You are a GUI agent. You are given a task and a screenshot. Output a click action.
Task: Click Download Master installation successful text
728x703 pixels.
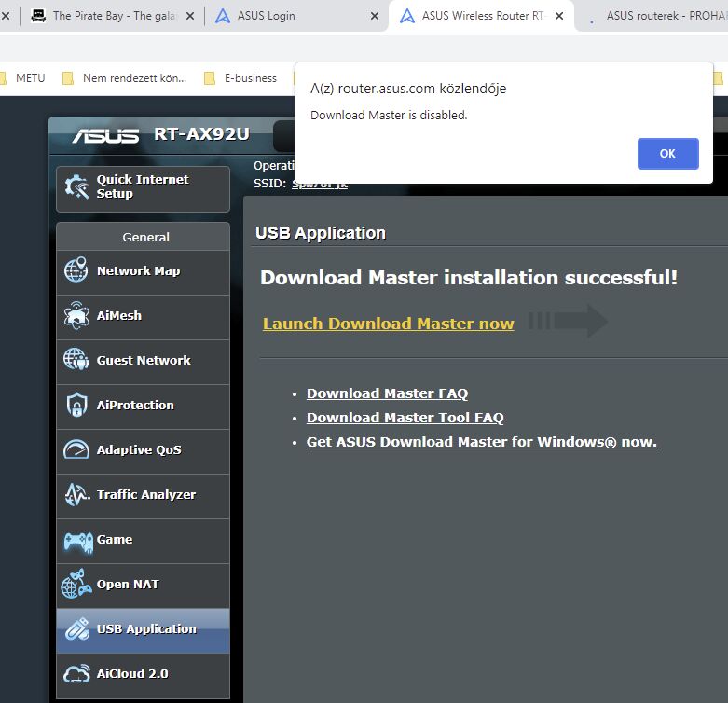pyautogui.click(x=469, y=278)
